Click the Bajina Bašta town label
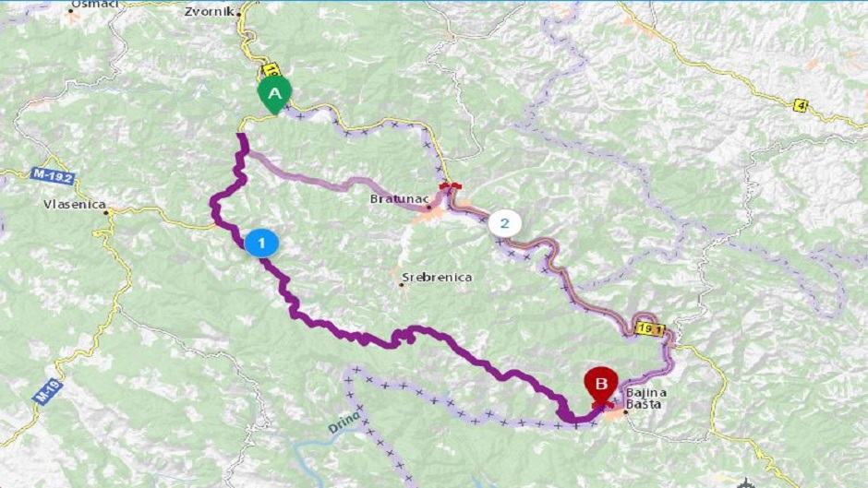Screen dimensions: 868x488 (x=646, y=399)
